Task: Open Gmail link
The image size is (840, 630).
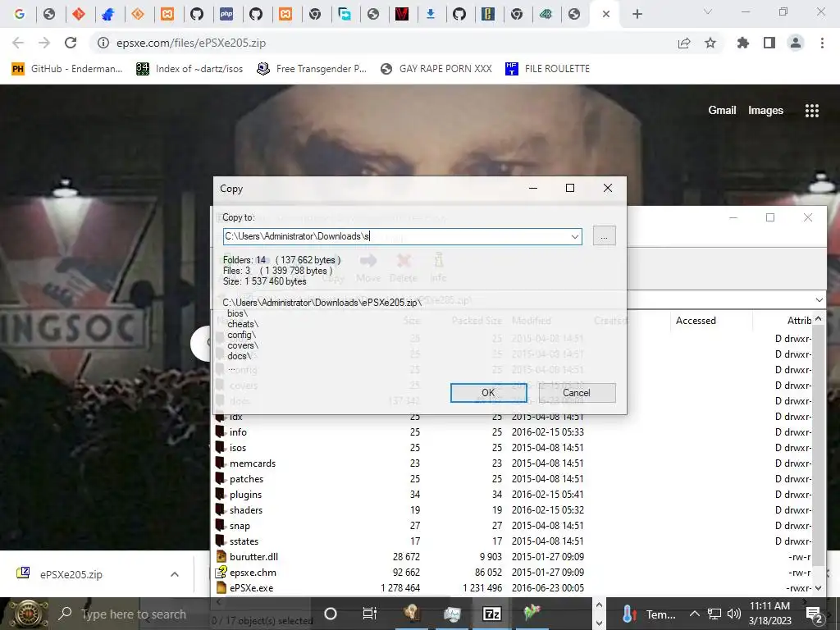Action: [x=722, y=111]
